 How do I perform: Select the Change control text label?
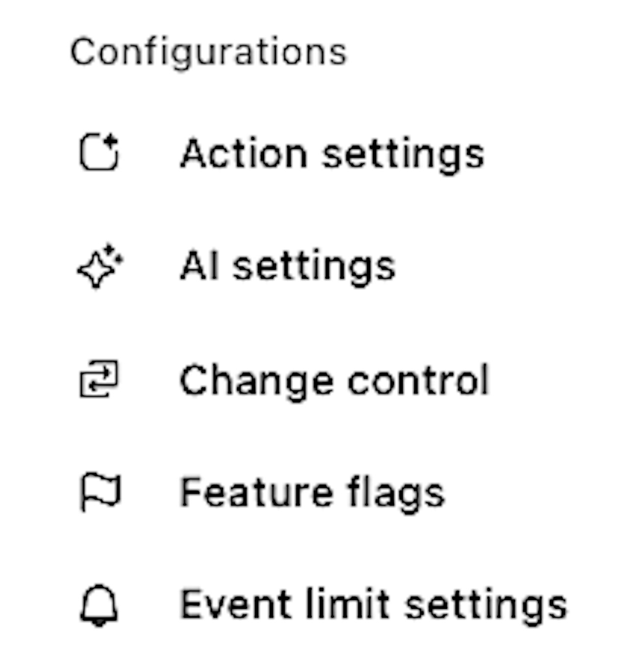click(335, 380)
